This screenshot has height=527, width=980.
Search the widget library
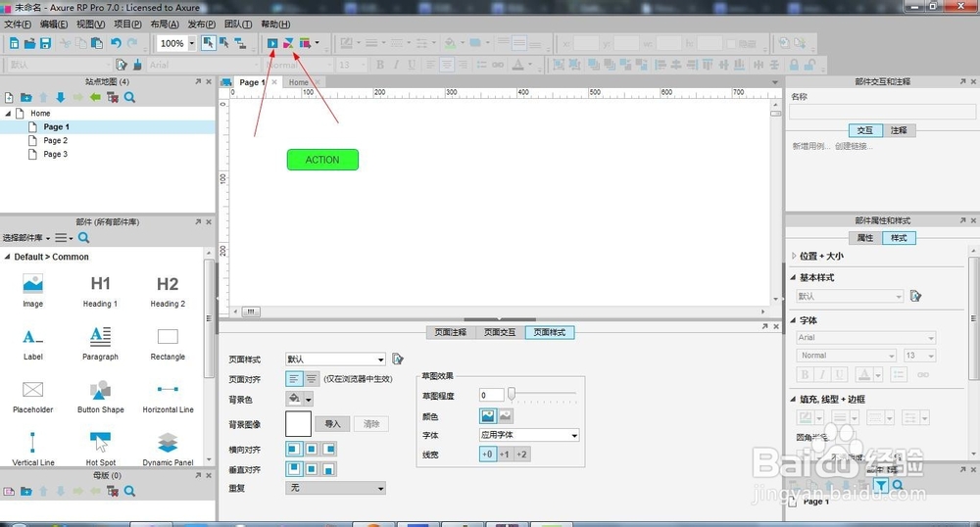click(x=83, y=238)
